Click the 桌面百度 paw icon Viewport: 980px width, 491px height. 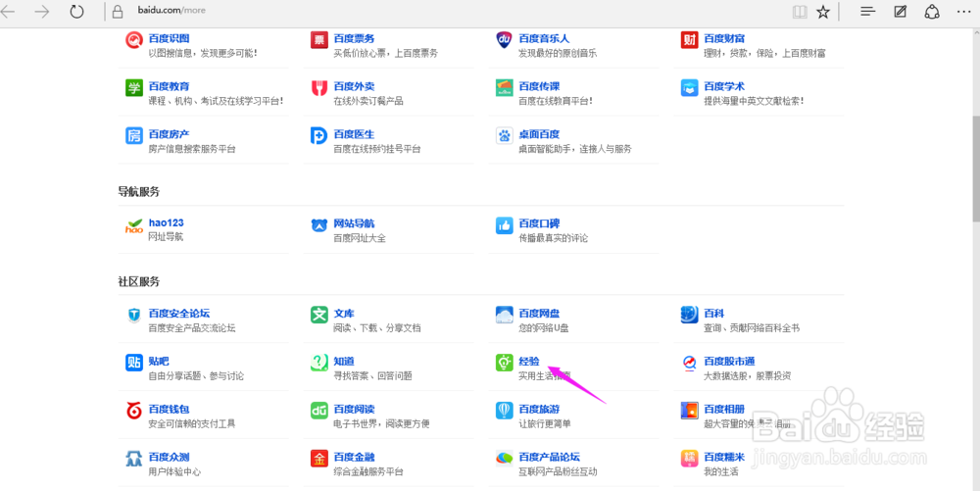pos(504,135)
